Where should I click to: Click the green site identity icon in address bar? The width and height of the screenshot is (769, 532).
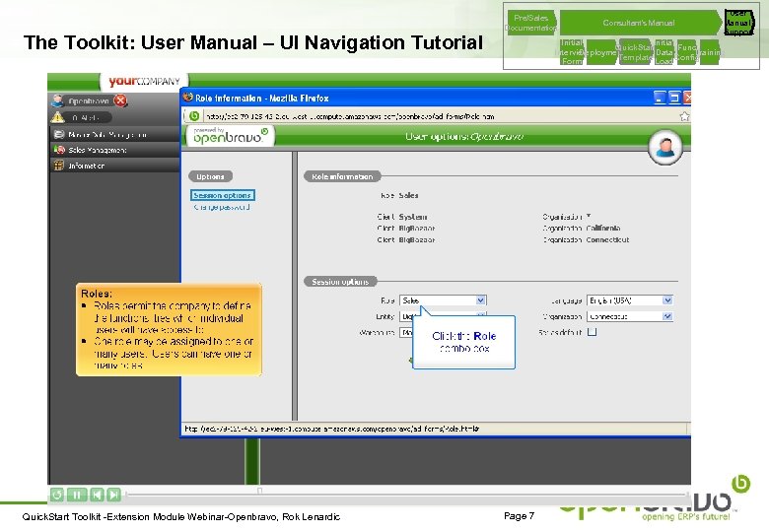click(194, 116)
